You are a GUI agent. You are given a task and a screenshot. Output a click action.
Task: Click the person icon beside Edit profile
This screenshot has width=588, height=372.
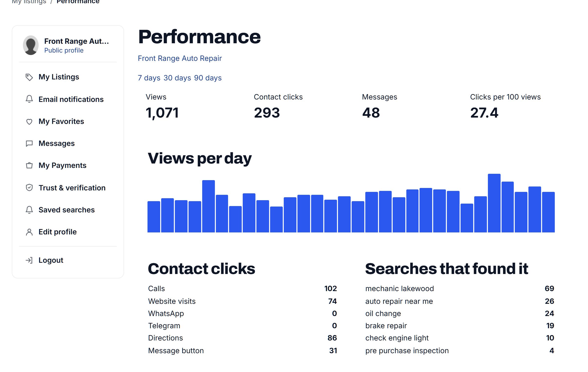tap(29, 232)
